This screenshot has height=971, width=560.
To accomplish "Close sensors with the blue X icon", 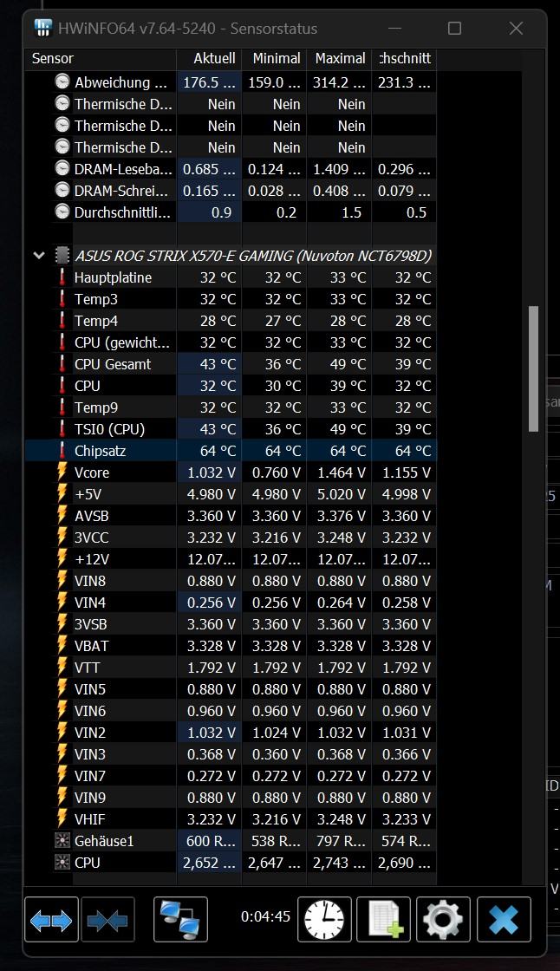I will click(x=504, y=920).
